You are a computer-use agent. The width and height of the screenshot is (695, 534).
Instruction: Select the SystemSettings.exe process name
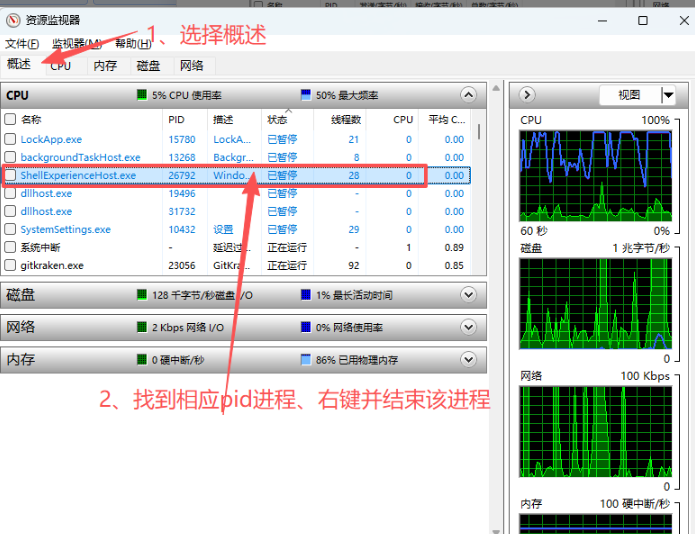[x=66, y=229]
